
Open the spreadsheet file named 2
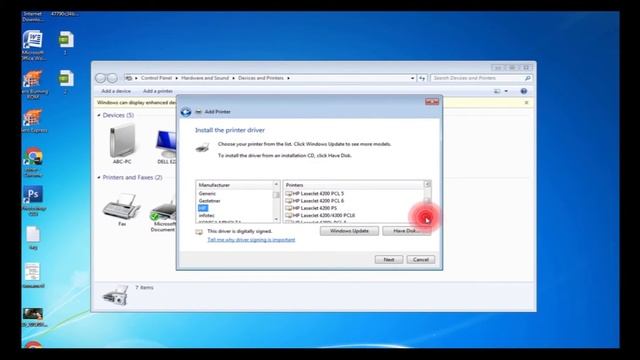pyautogui.click(x=66, y=82)
